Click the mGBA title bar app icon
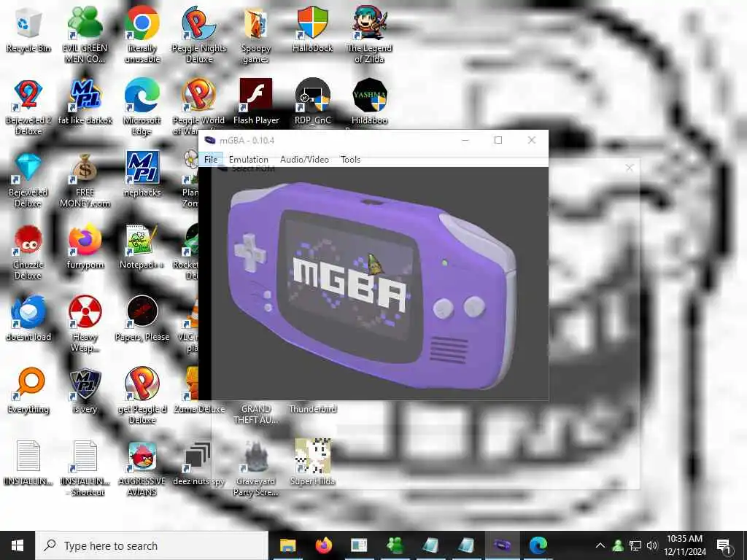The height and width of the screenshot is (560, 747). tap(209, 140)
